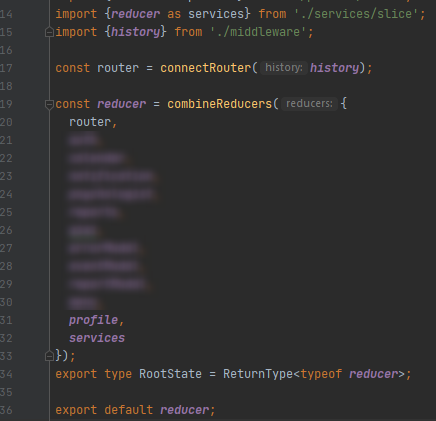Click 'services' on line 32
This screenshot has width=436, height=421.
[97, 338]
